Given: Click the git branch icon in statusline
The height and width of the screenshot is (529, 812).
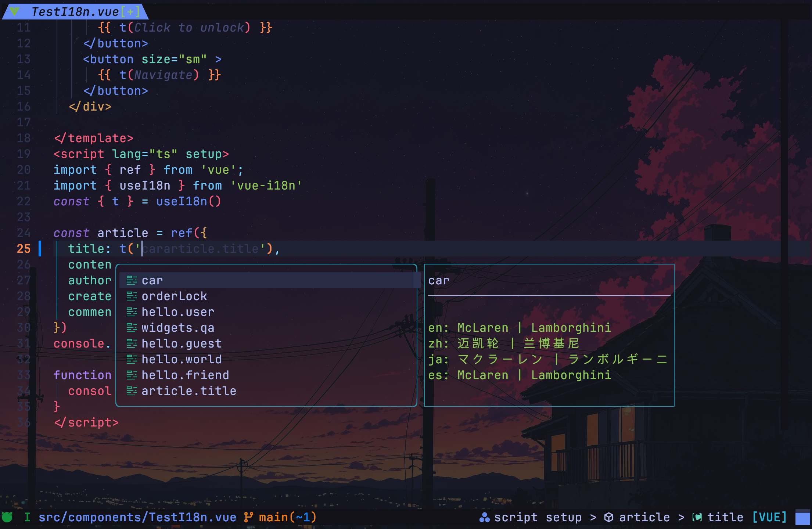Looking at the screenshot, I should click(x=249, y=517).
